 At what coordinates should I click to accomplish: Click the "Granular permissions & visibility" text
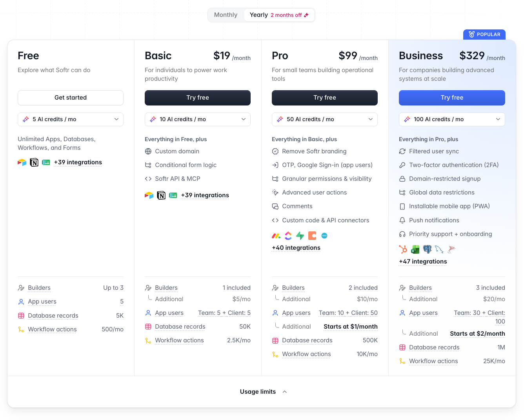pyautogui.click(x=327, y=179)
